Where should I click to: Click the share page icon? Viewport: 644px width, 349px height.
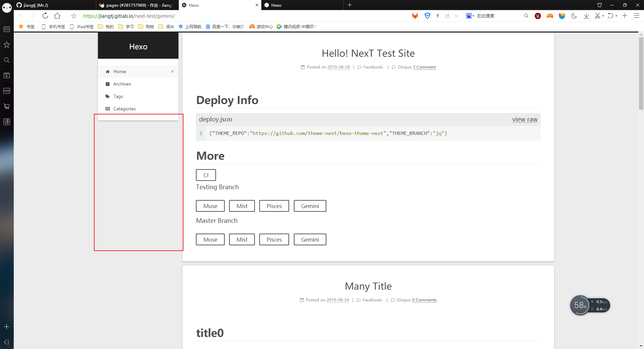pyautogui.click(x=447, y=16)
